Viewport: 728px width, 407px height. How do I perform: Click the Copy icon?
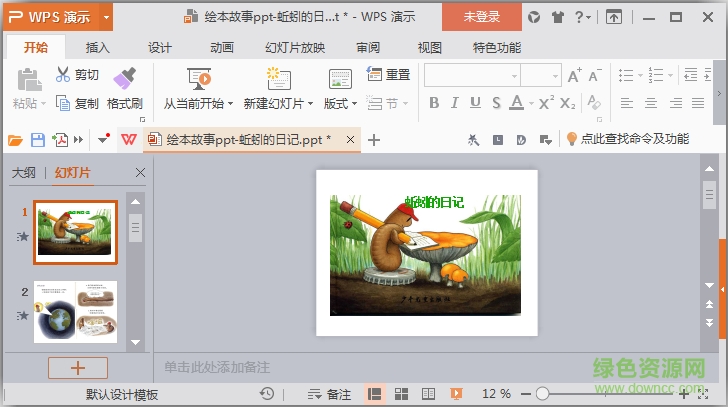(x=63, y=103)
